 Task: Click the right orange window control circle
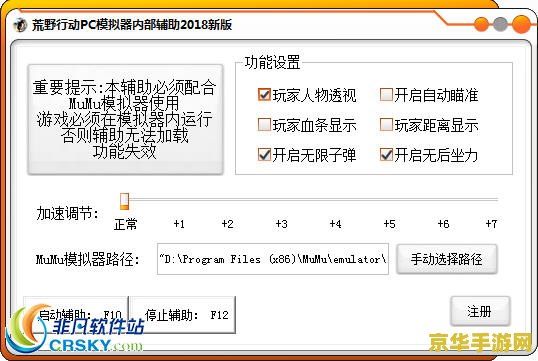(x=521, y=24)
